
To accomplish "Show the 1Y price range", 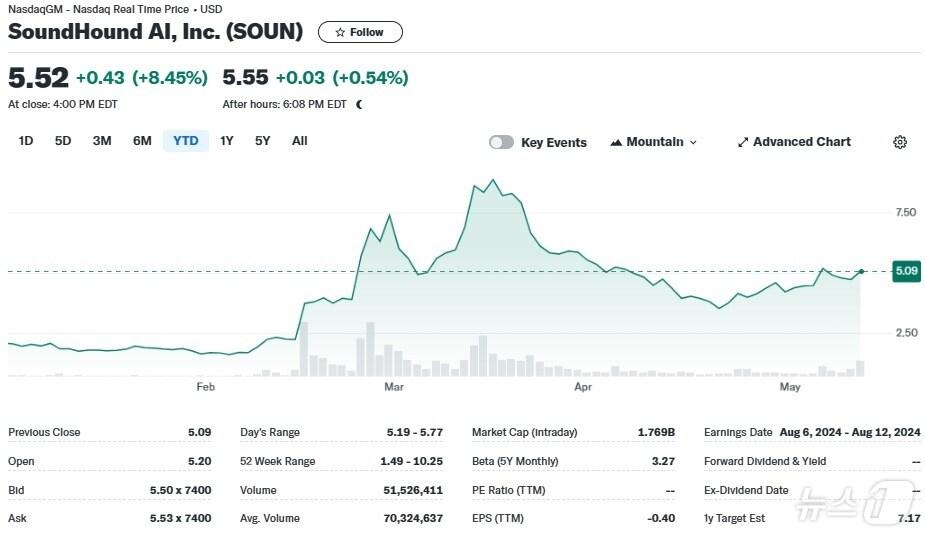I will click(x=227, y=141).
